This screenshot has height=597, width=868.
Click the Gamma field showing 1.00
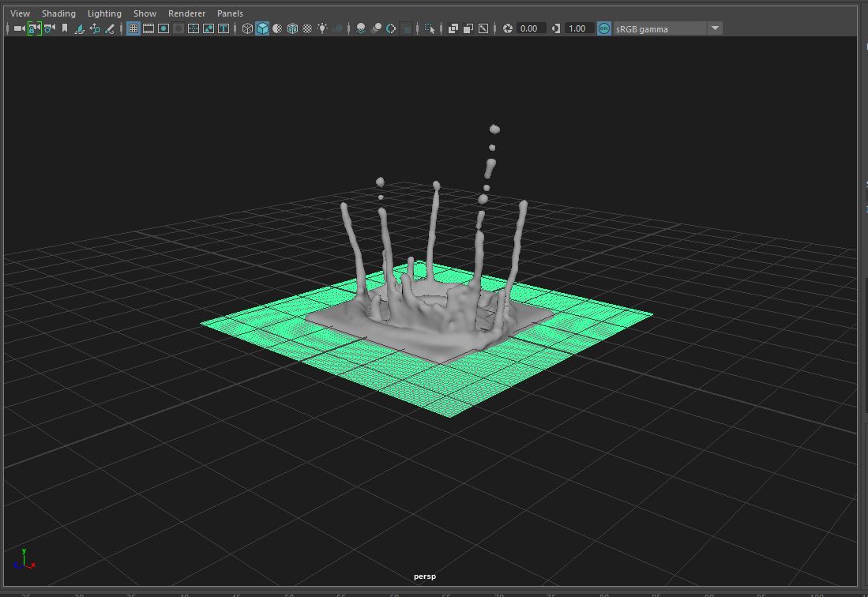579,28
